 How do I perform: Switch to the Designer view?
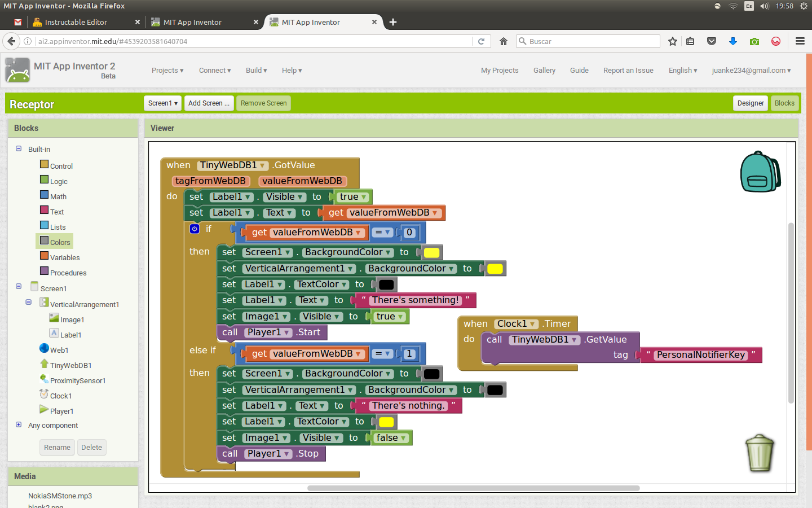click(751, 103)
